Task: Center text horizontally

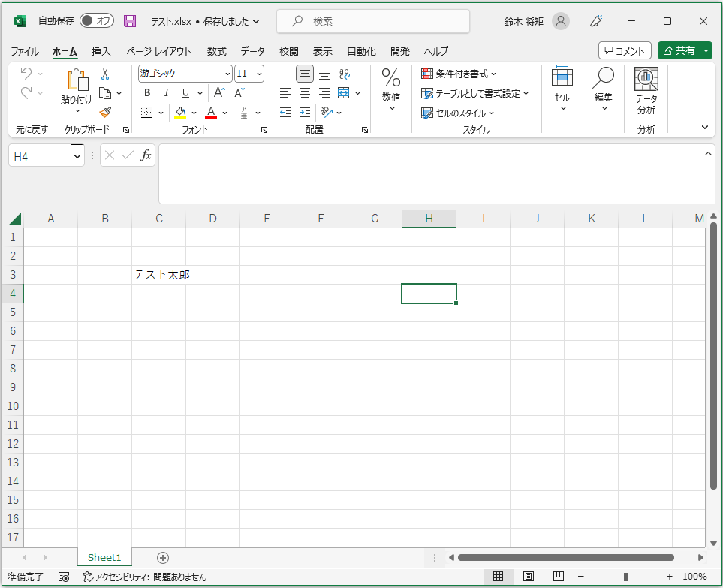Action: pyautogui.click(x=305, y=92)
